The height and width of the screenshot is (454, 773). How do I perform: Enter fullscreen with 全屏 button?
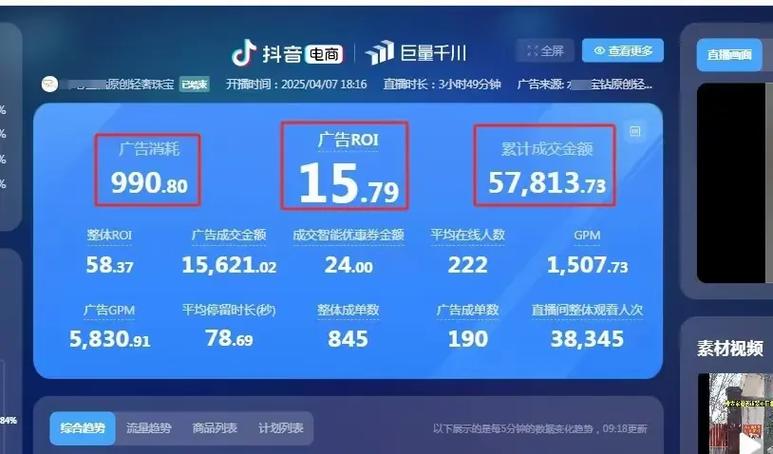click(545, 51)
